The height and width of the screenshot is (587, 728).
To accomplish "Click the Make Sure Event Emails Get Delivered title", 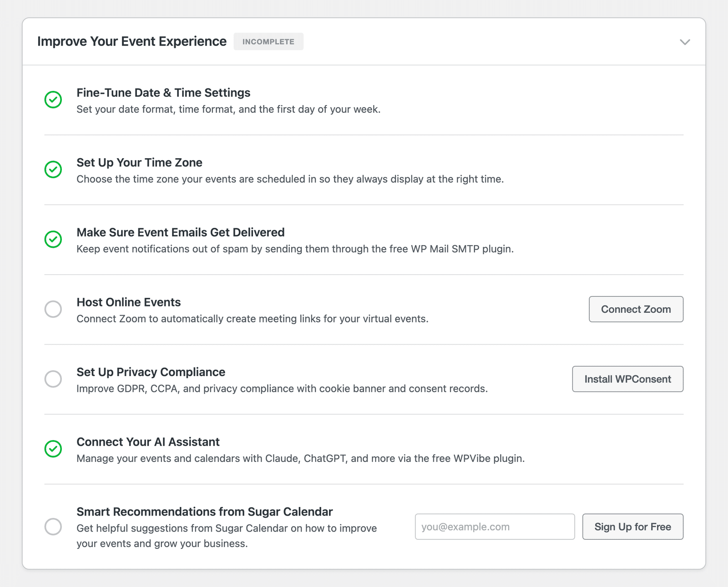I will 181,232.
